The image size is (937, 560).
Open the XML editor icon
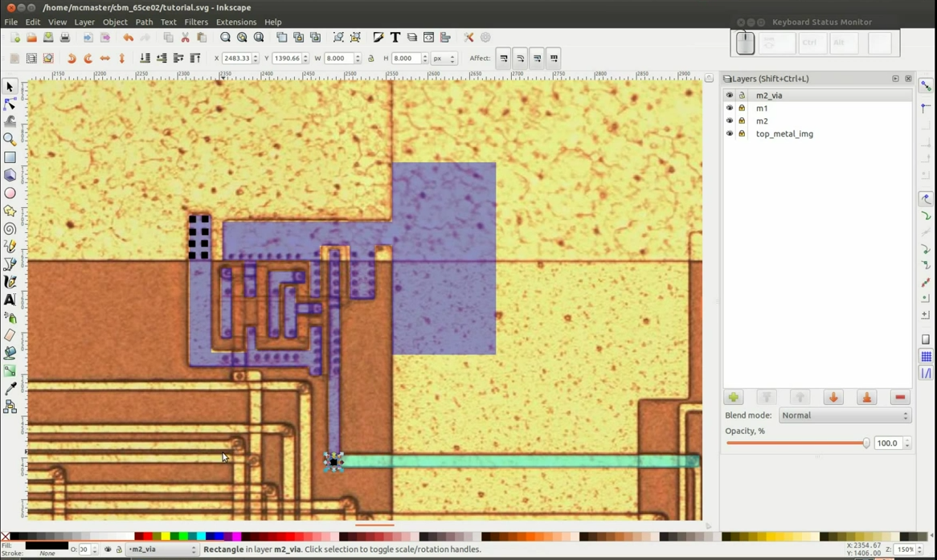(x=429, y=38)
